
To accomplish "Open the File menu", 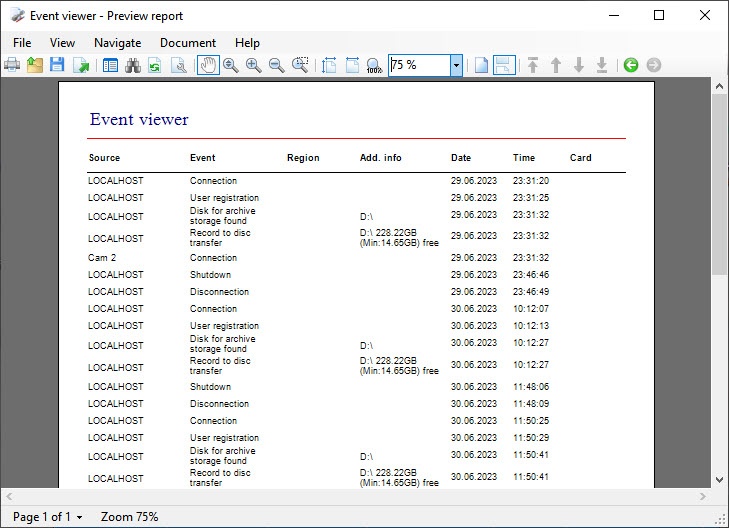I will pos(22,43).
